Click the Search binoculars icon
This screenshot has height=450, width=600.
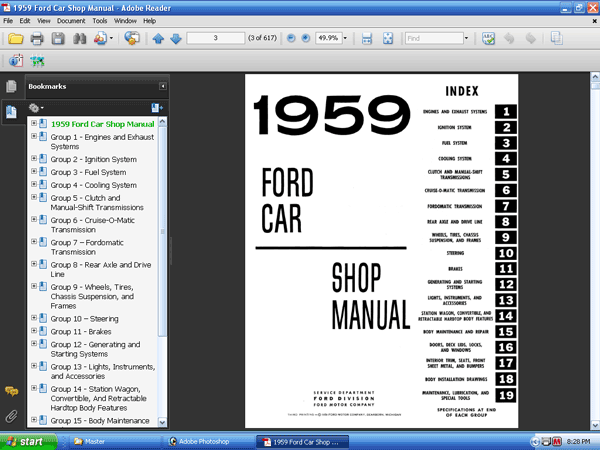79,38
